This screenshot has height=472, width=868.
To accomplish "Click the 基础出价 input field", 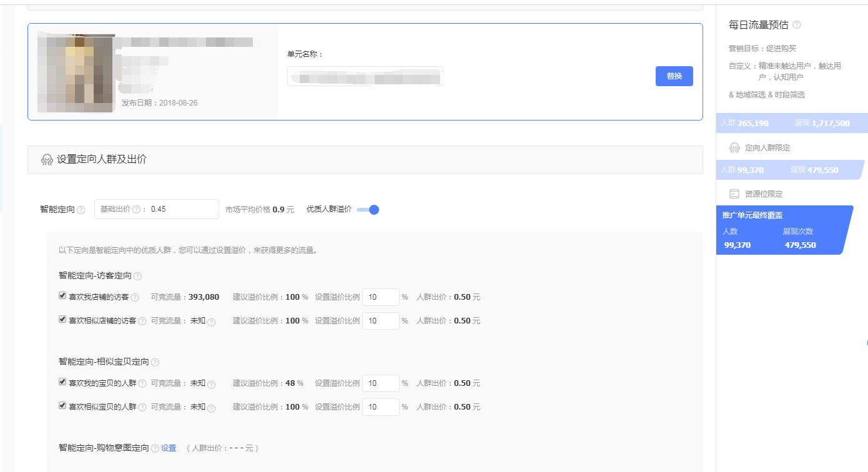I will coord(182,209).
